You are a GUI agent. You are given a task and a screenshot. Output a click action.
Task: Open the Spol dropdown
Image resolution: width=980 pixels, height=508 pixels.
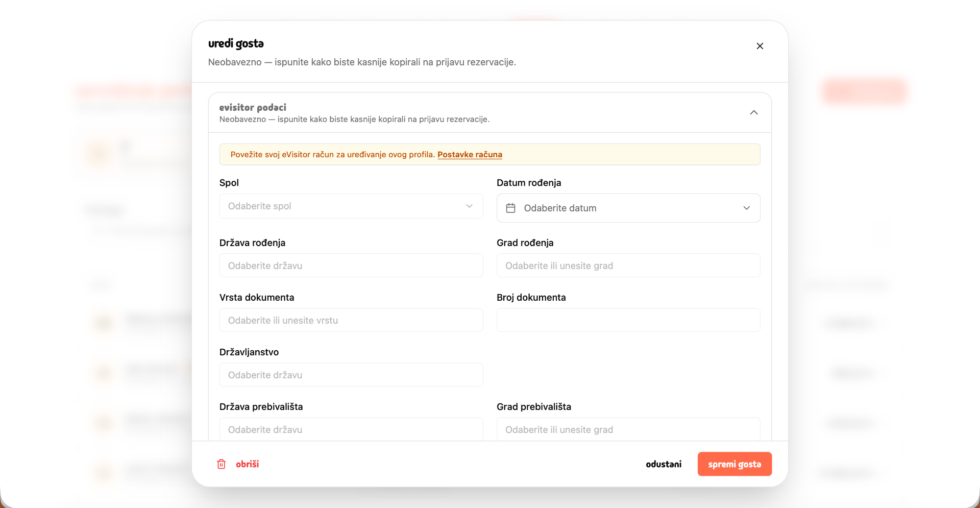pyautogui.click(x=351, y=206)
